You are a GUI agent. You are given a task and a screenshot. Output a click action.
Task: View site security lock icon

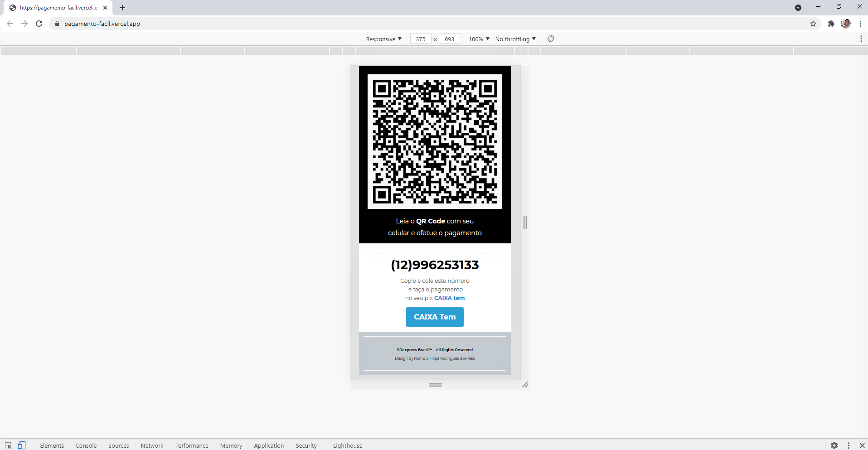point(57,24)
